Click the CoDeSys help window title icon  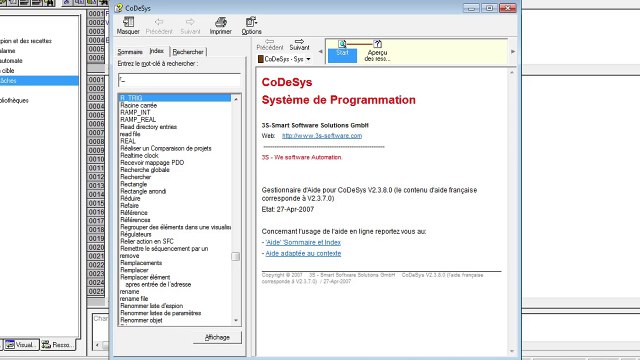point(118,8)
